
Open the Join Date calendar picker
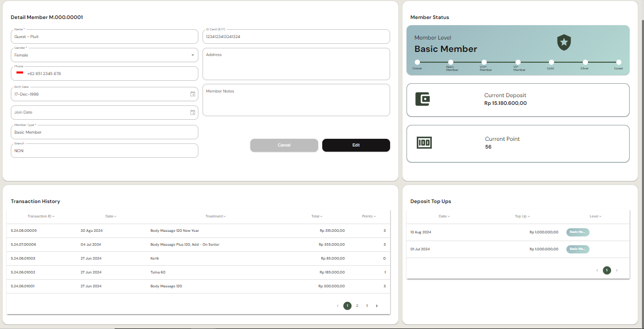(x=193, y=113)
